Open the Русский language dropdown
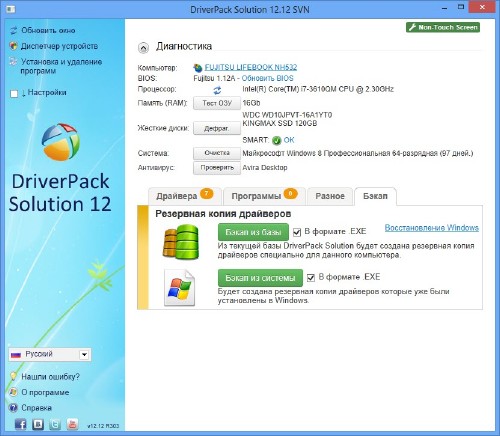The height and width of the screenshot is (436, 500). [x=50, y=354]
